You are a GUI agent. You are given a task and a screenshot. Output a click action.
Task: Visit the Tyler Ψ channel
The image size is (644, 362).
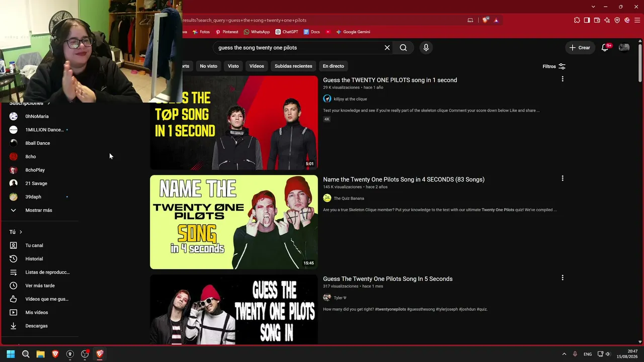pos(340,298)
